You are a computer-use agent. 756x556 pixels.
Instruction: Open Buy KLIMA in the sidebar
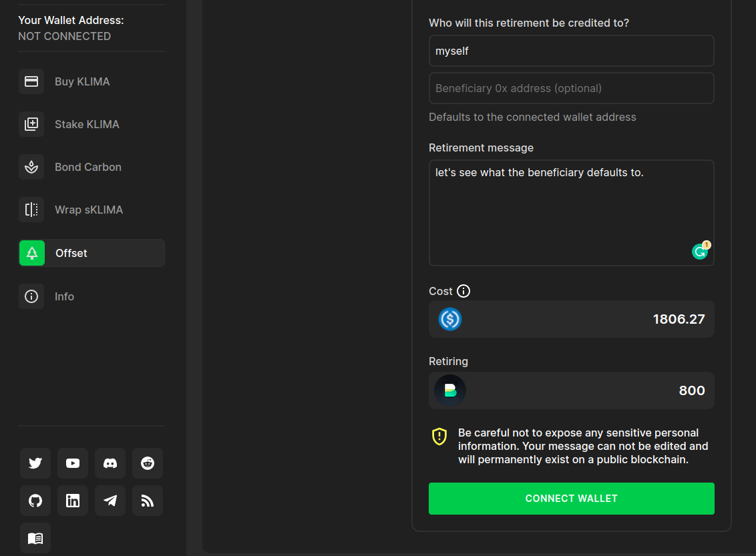[91, 81]
